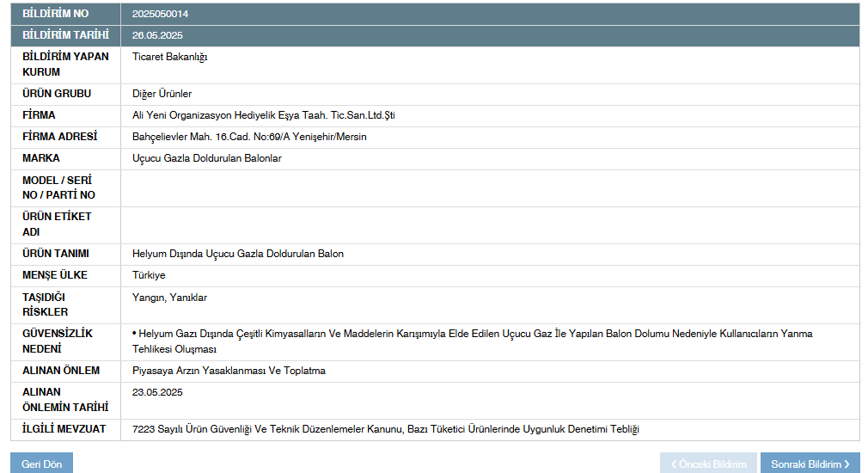Select the notification date 26.05.2025
Screen dimensions: 868x473
click(157, 35)
